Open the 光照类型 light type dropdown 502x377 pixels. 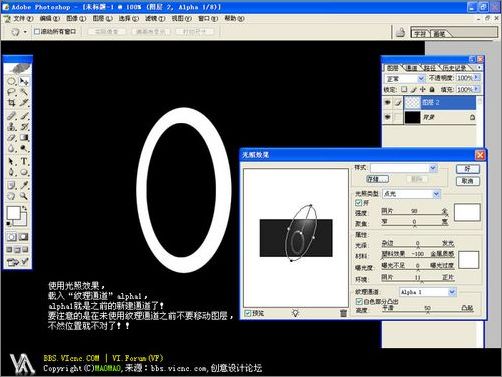(x=411, y=194)
